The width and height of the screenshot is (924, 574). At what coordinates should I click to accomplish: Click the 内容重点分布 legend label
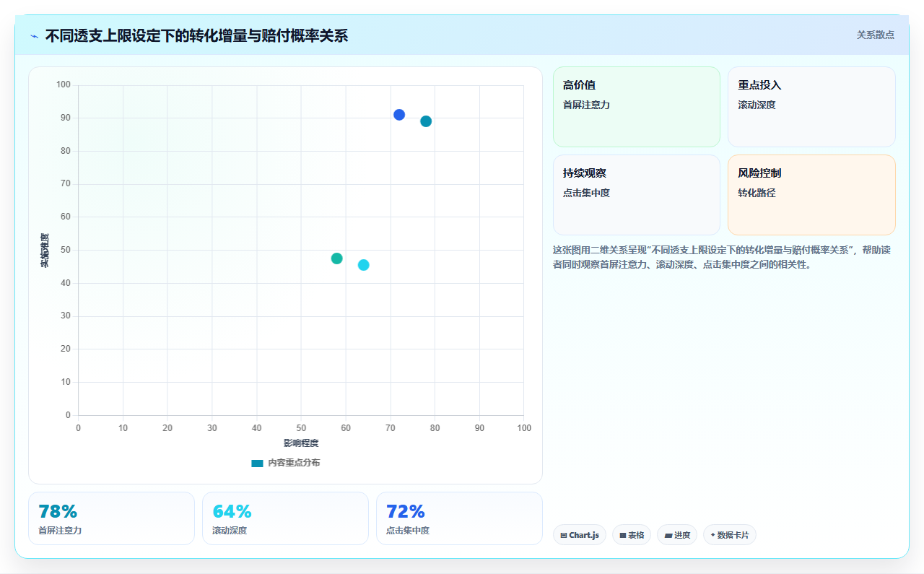294,463
